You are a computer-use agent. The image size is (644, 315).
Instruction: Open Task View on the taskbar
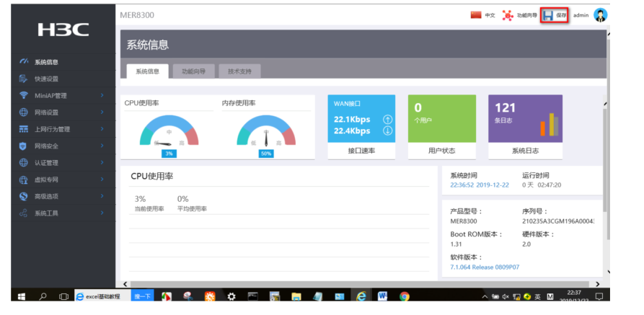coord(63,296)
